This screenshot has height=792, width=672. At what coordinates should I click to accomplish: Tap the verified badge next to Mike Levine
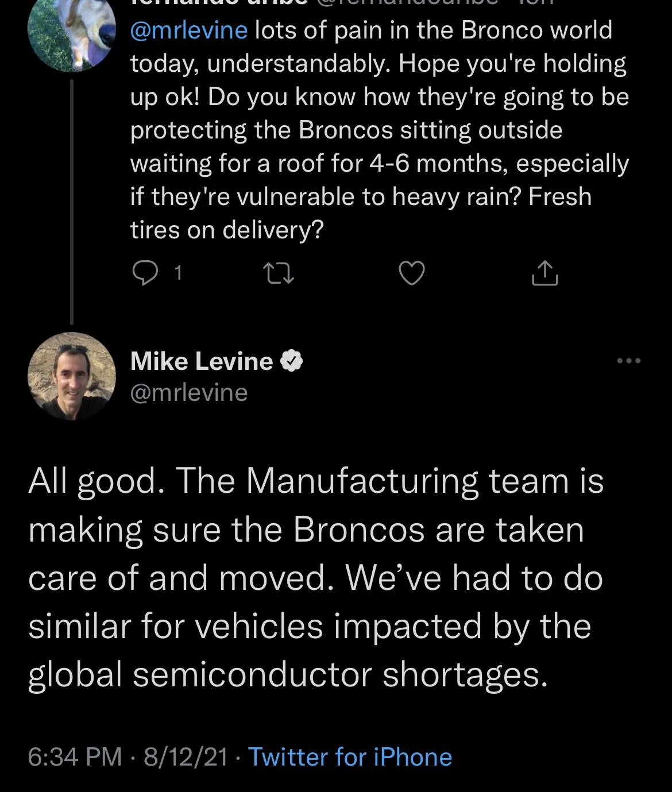[x=292, y=361]
